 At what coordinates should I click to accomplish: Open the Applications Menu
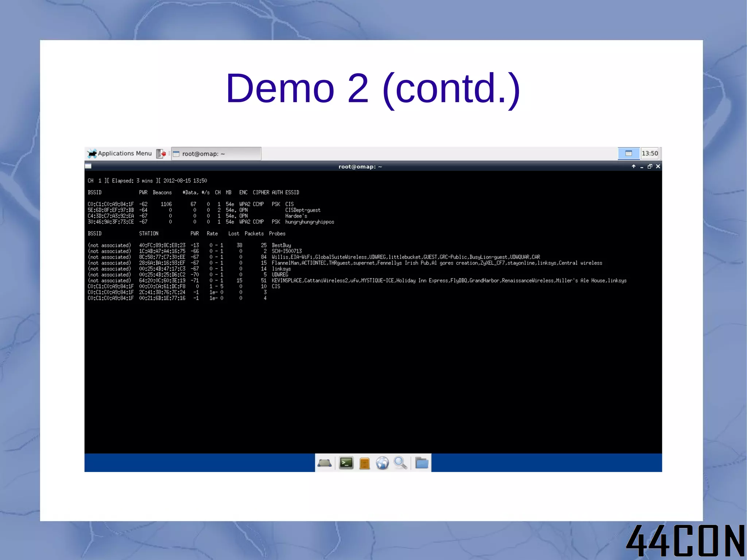tap(120, 154)
